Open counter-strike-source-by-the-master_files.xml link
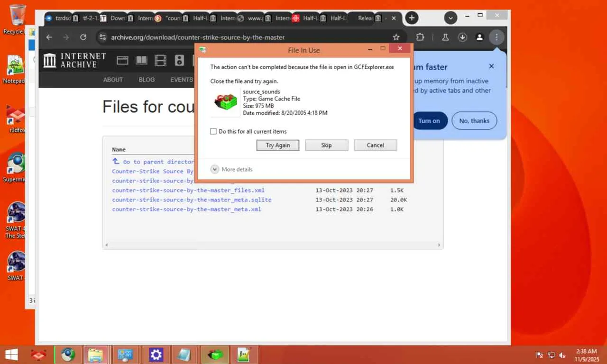 coord(188,190)
